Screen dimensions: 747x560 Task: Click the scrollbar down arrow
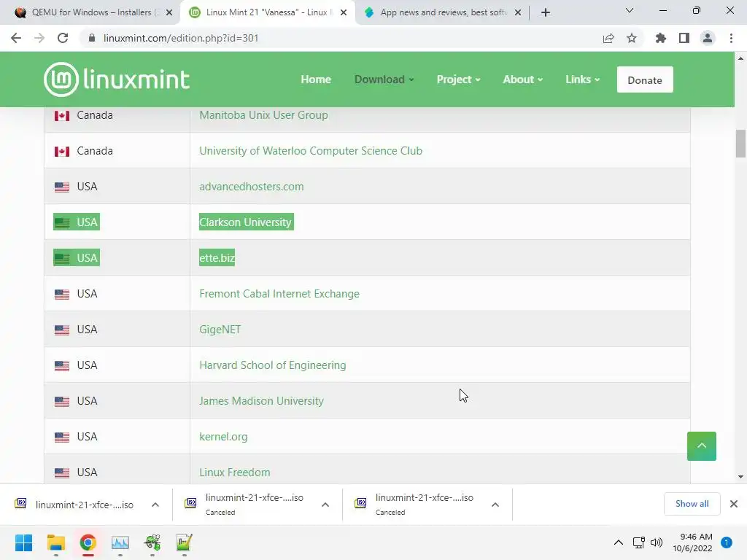(x=740, y=477)
